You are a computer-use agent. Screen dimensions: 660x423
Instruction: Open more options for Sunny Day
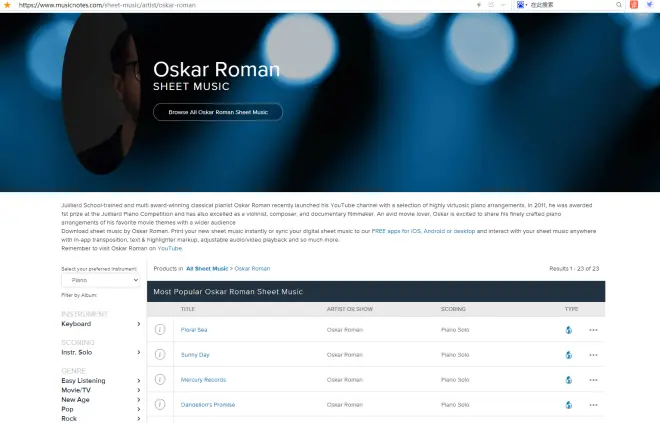click(593, 355)
